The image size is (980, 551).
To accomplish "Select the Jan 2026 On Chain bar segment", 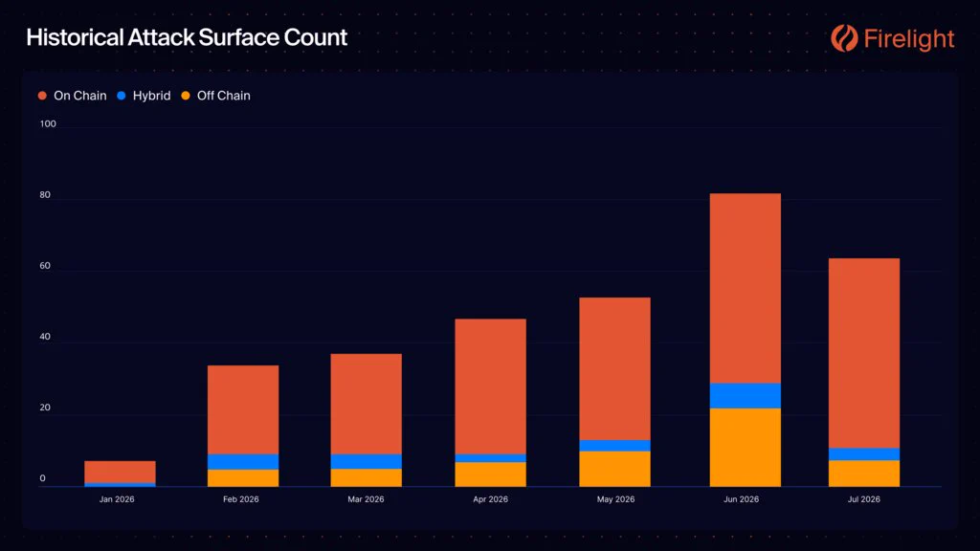I will coord(120,472).
